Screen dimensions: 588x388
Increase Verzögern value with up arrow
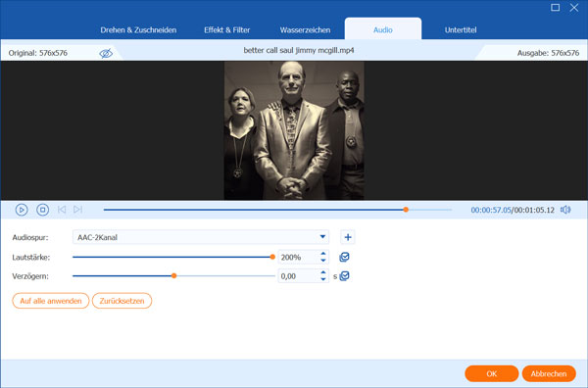[x=323, y=273]
